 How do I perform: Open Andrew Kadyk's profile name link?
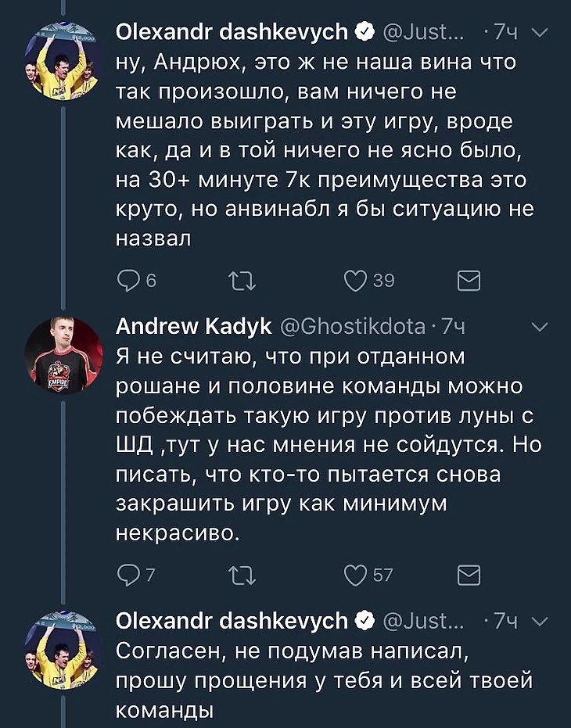coord(193,327)
